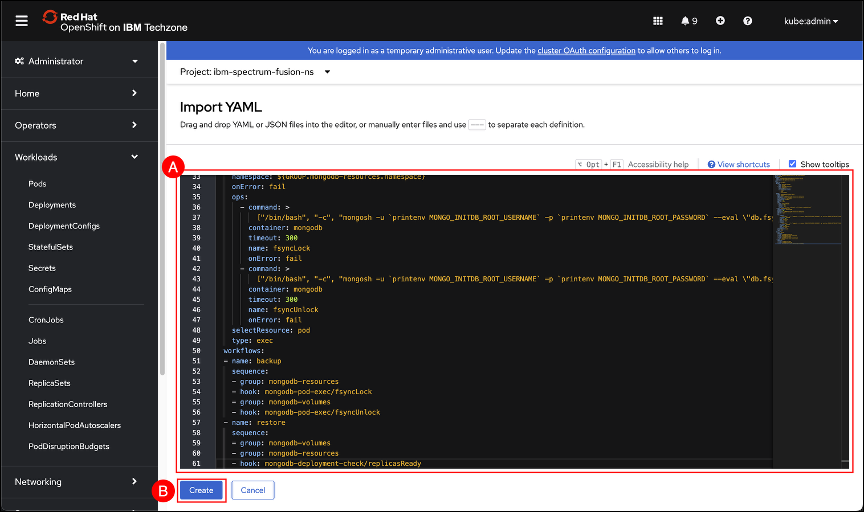
Task: Click the Create button
Action: click(x=201, y=490)
